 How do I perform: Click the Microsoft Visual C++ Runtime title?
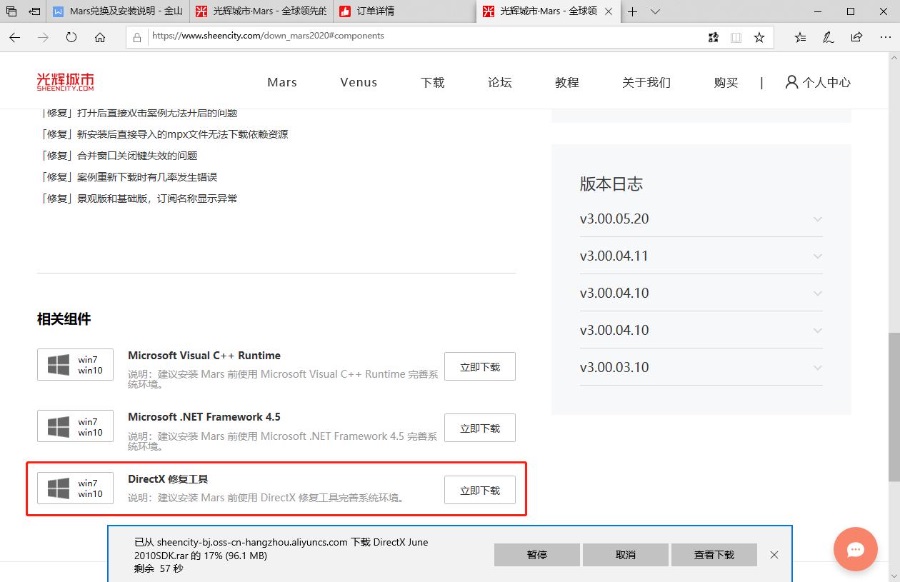pos(204,355)
